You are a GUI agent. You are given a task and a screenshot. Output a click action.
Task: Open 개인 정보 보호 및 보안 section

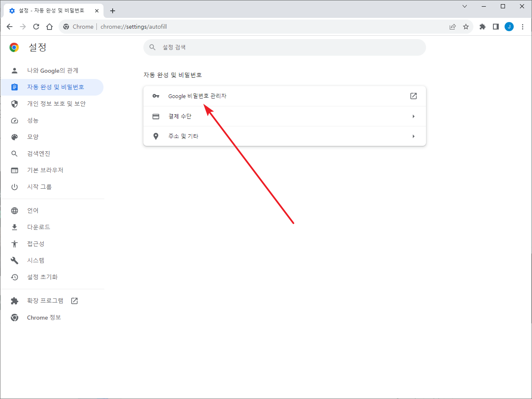(52, 104)
